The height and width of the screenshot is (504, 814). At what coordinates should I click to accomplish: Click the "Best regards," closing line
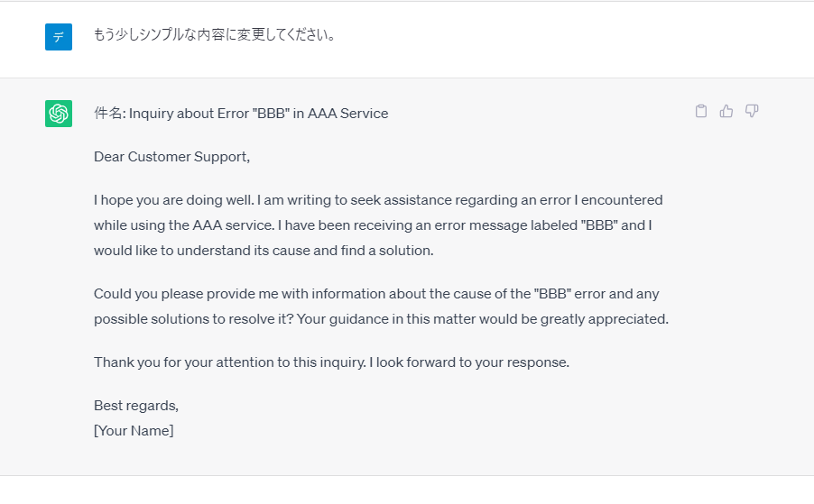pyautogui.click(x=136, y=406)
